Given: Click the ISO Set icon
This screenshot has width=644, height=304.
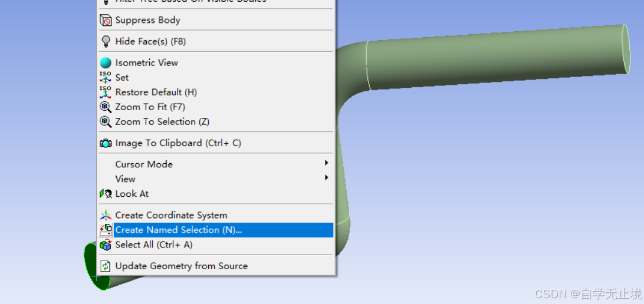Looking at the screenshot, I should (106, 78).
